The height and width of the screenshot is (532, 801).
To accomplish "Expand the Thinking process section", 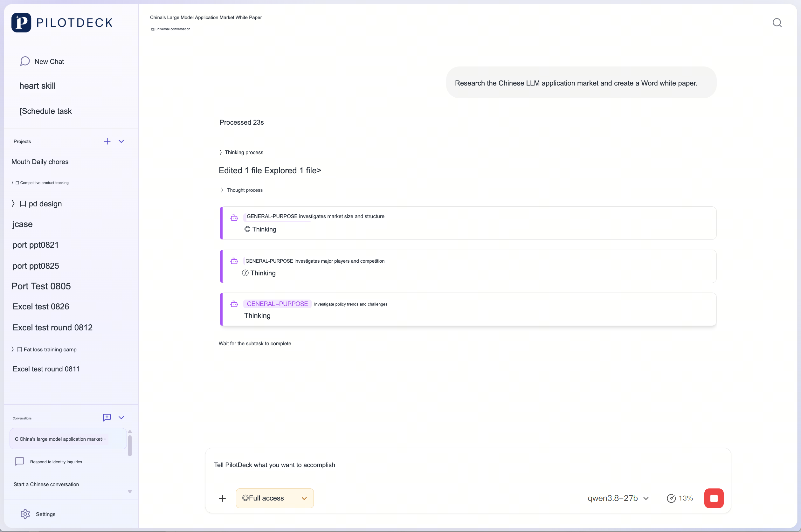I will click(x=241, y=152).
